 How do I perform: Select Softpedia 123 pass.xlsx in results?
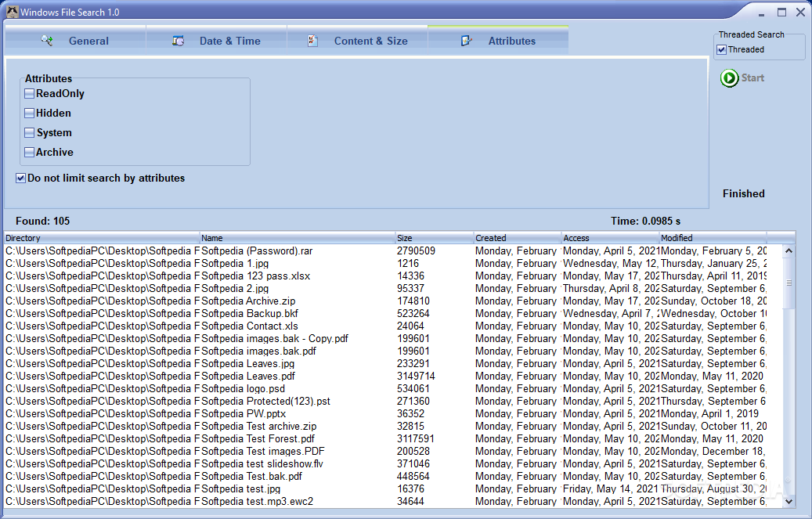click(386, 276)
